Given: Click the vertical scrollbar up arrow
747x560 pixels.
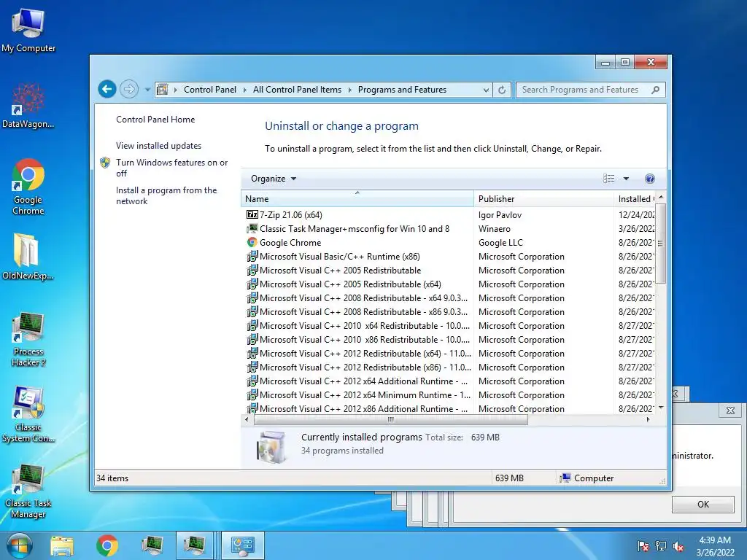Looking at the screenshot, I should (661, 197).
